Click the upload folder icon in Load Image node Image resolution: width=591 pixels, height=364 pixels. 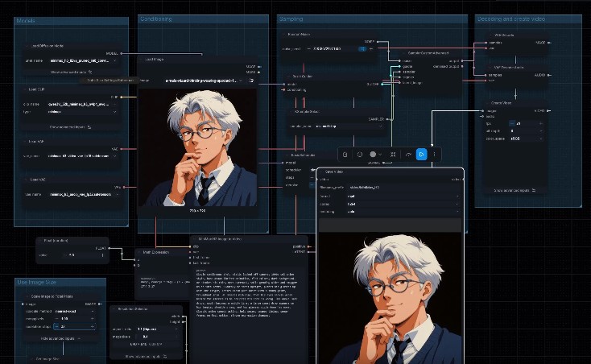[x=251, y=81]
